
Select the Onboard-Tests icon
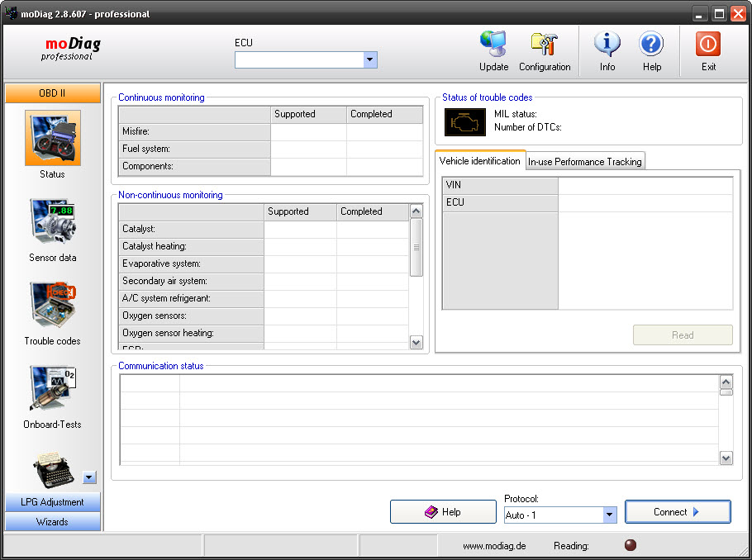(53, 389)
